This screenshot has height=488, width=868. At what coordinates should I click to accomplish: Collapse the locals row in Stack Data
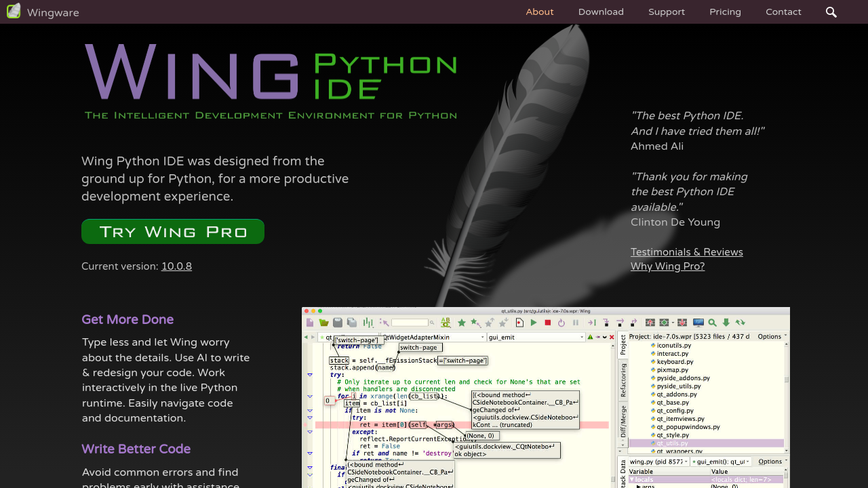coord(632,480)
